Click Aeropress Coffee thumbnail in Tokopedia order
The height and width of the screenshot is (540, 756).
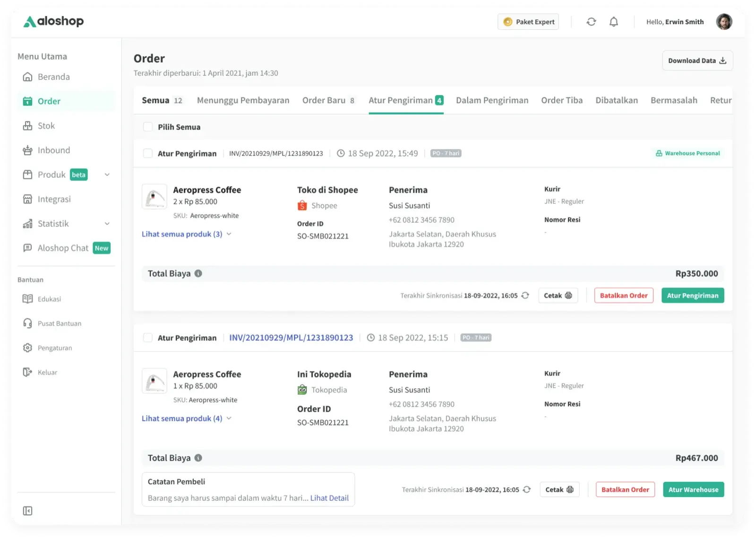click(155, 381)
